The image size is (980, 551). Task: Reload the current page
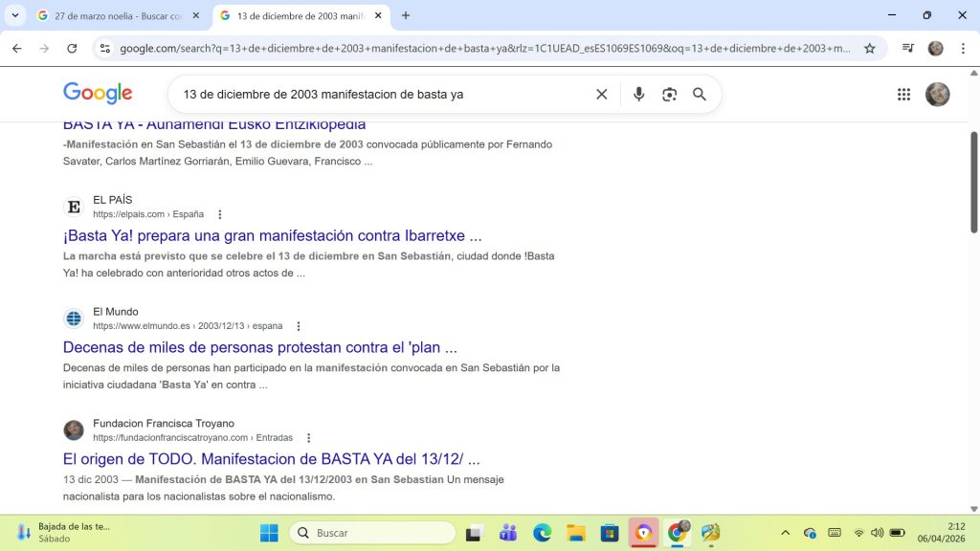coord(72,49)
